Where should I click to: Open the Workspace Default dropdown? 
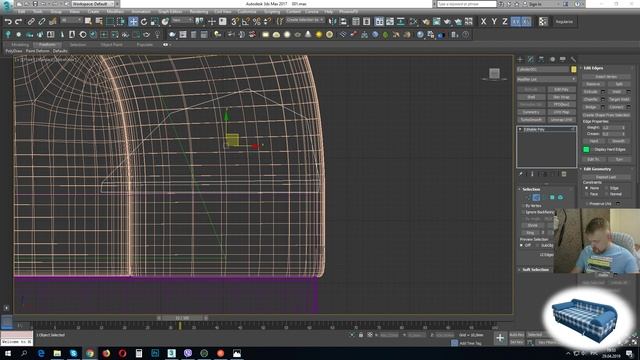93,4
